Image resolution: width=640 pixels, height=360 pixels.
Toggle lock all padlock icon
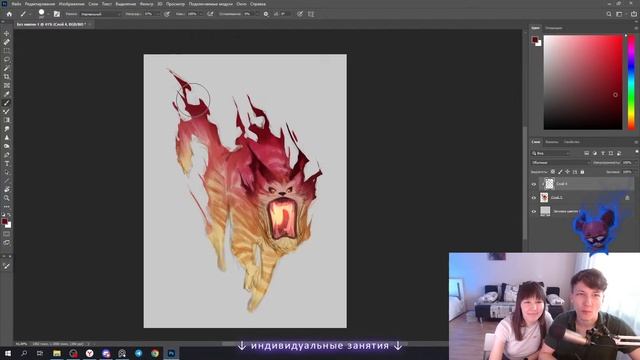(x=582, y=172)
